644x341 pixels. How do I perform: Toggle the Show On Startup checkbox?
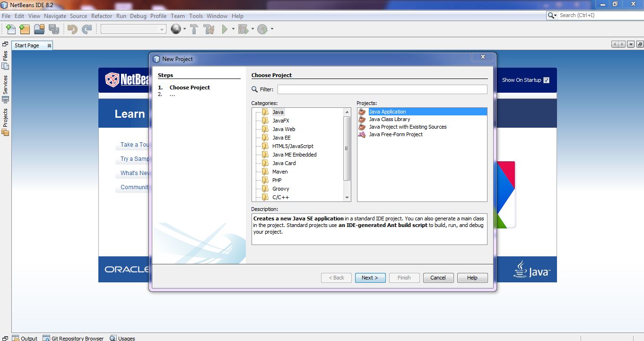tap(546, 80)
